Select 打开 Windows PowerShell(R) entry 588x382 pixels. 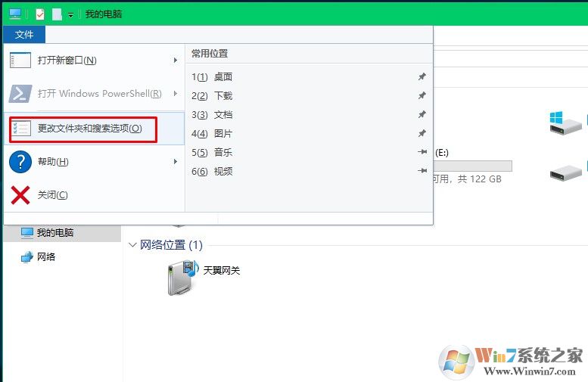[94, 93]
